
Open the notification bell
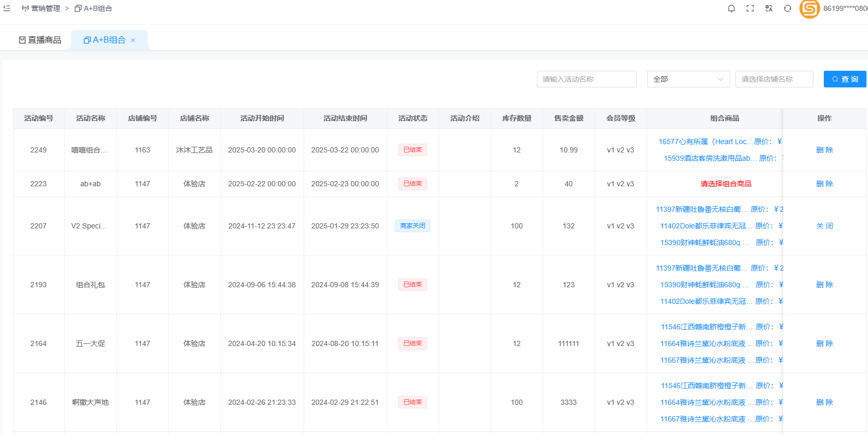tap(731, 8)
